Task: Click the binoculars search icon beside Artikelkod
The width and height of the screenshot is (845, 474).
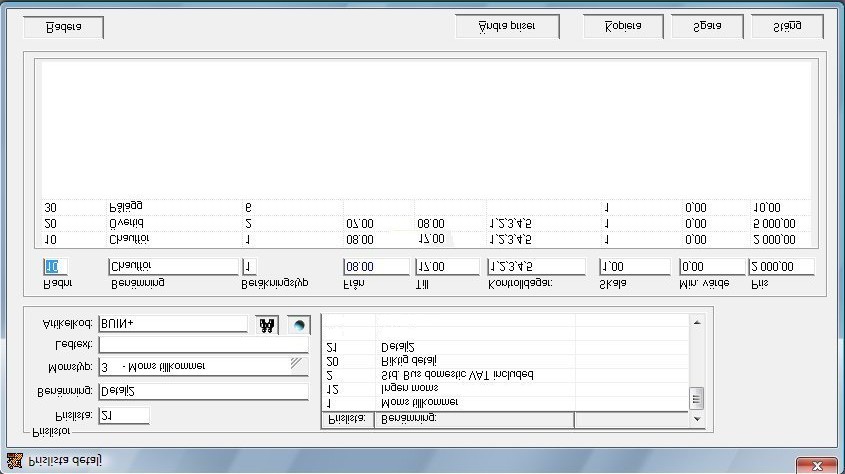Action: (x=267, y=325)
